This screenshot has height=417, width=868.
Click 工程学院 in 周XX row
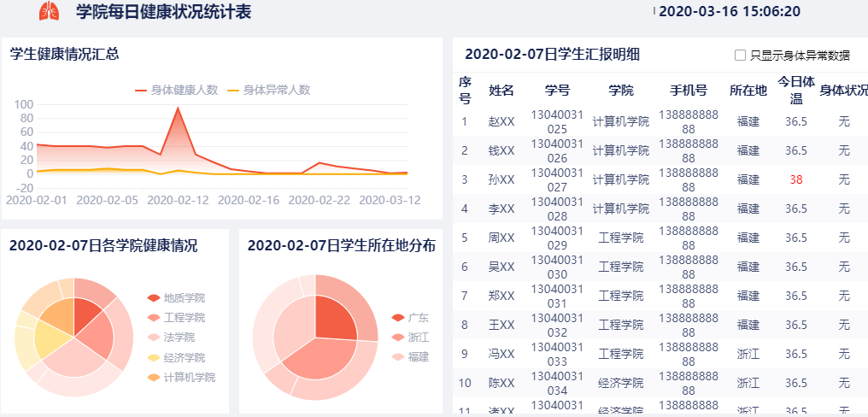621,238
